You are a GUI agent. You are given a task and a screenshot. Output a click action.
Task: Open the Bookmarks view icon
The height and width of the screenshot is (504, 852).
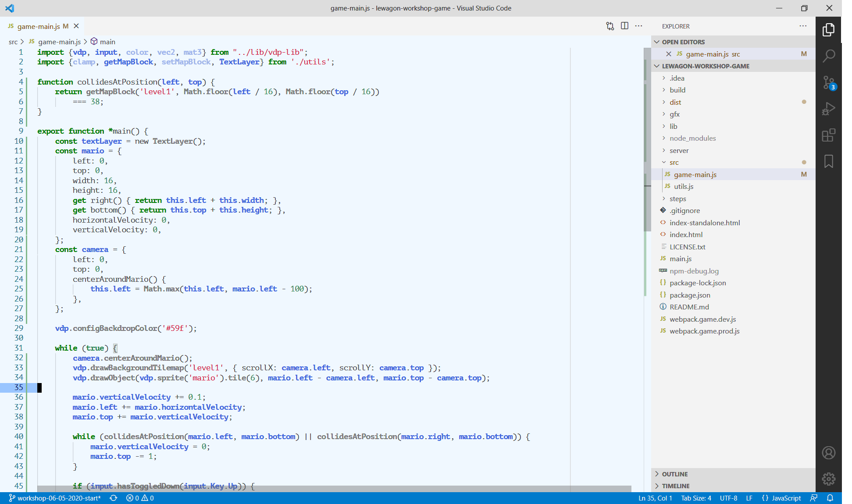coord(828,161)
